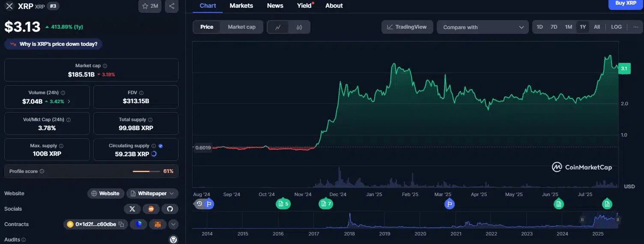The width and height of the screenshot is (644, 244).
Task: Set chart range to 1M
Action: click(568, 27)
